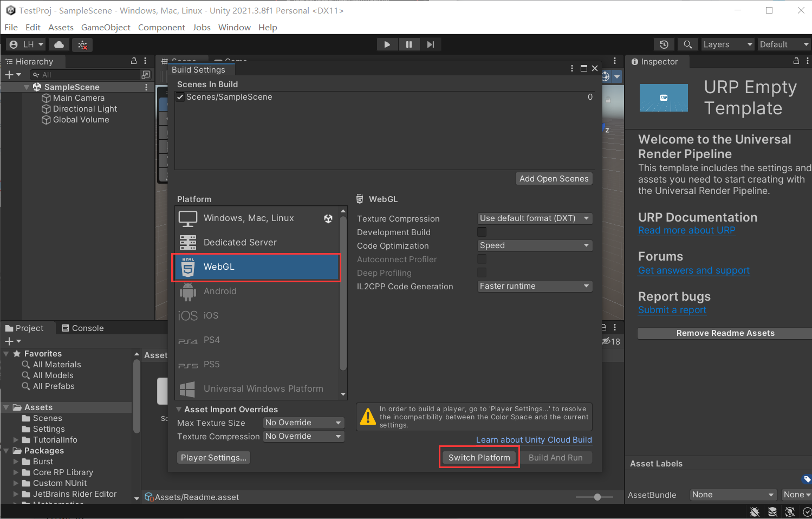The width and height of the screenshot is (812, 519).
Task: Switch to the Project tab
Action: (24, 328)
